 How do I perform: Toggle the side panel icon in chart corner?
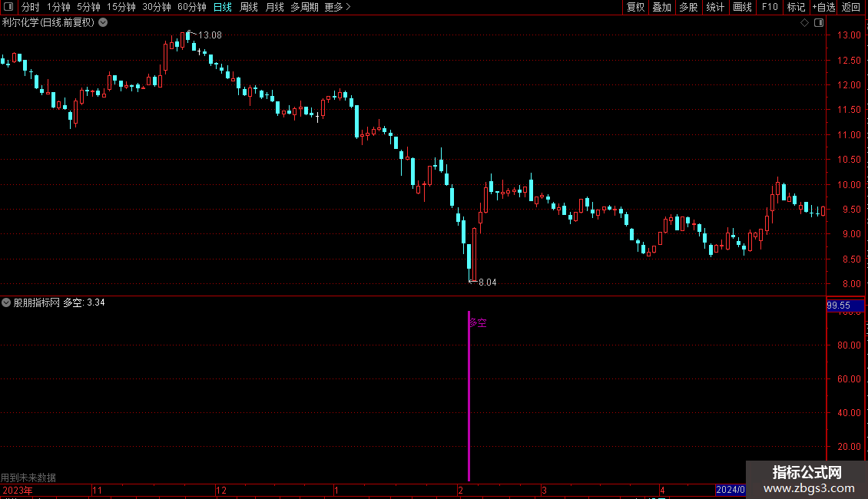[x=819, y=23]
